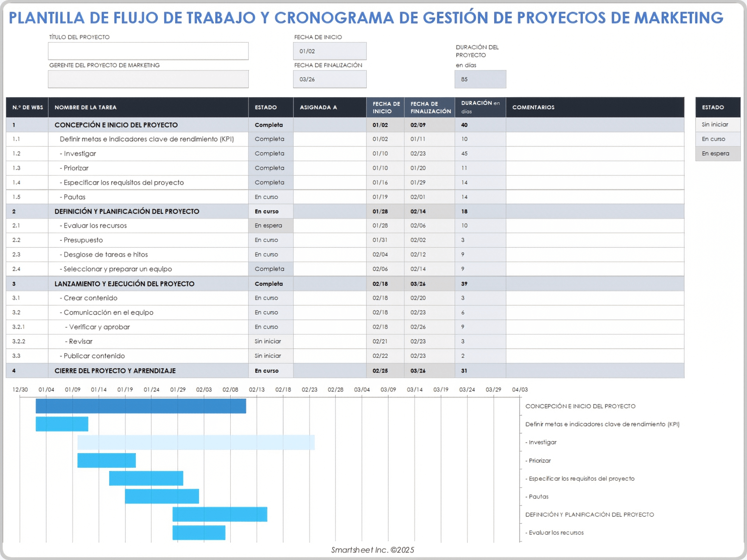Click the start date 01/16 for row 1.4
This screenshot has height=560, width=747.
click(380, 182)
